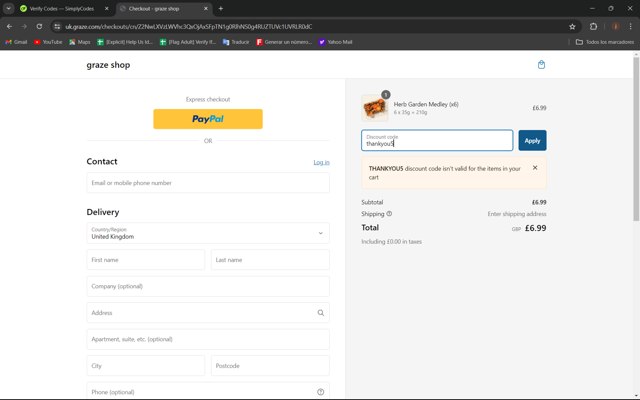640x400 pixels.
Task: Click 'Including £0.00 in taxes' text
Action: [x=391, y=242]
